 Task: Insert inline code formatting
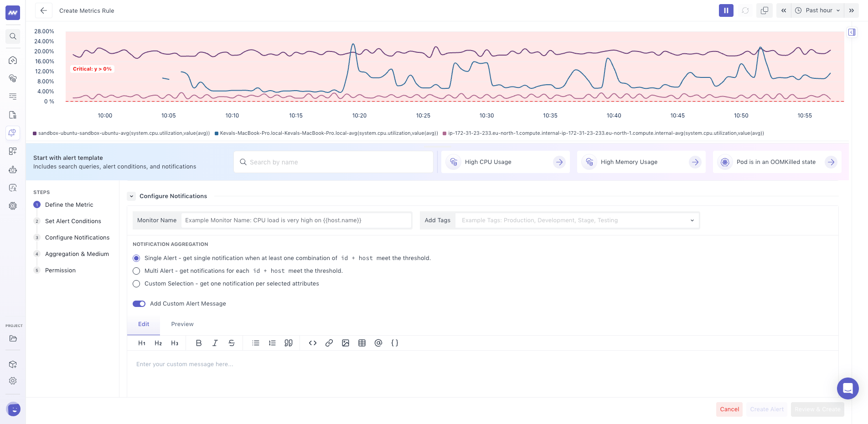tap(313, 343)
